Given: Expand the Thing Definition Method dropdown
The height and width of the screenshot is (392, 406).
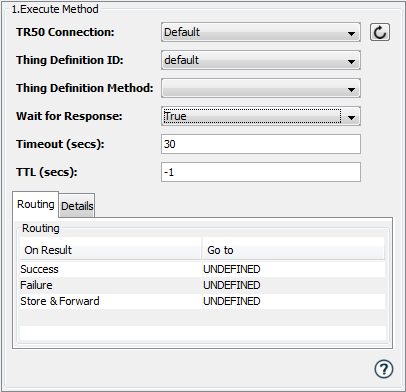Looking at the screenshot, I should pos(261,88).
